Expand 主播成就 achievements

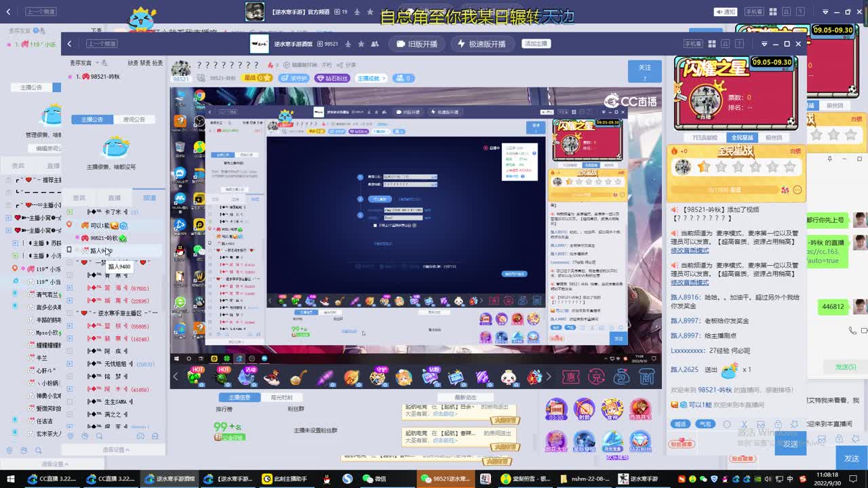tap(372, 78)
